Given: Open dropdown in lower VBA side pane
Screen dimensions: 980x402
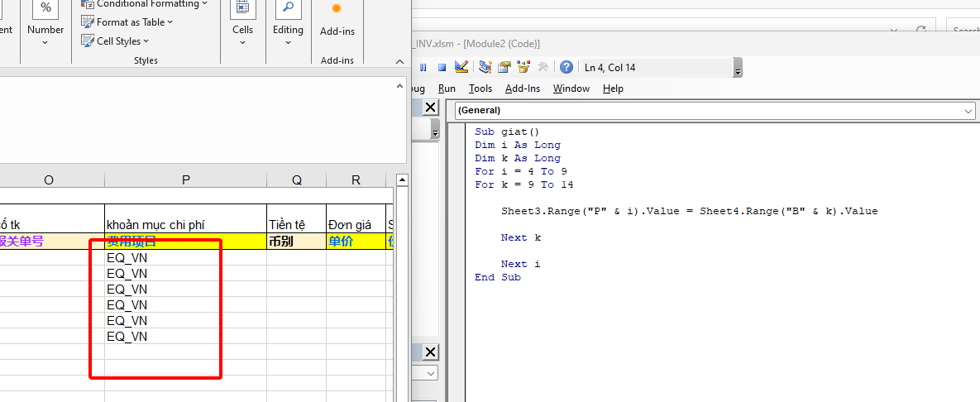Looking at the screenshot, I should point(432,372).
